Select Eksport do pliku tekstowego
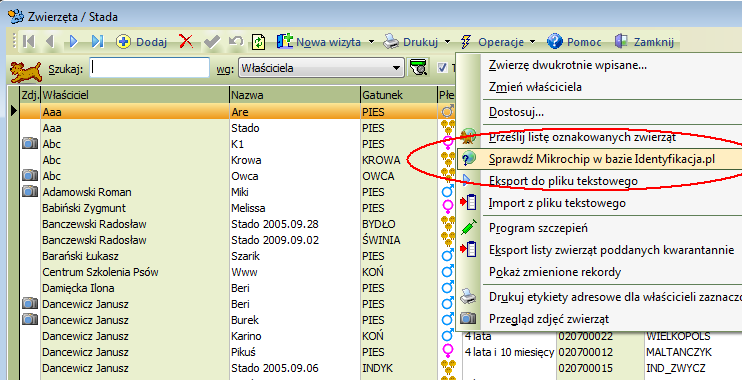 [563, 181]
